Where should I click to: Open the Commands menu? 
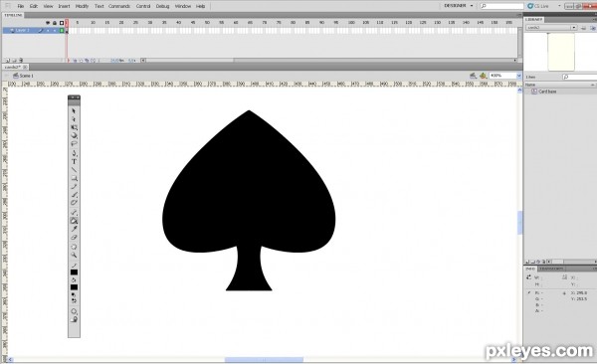119,6
